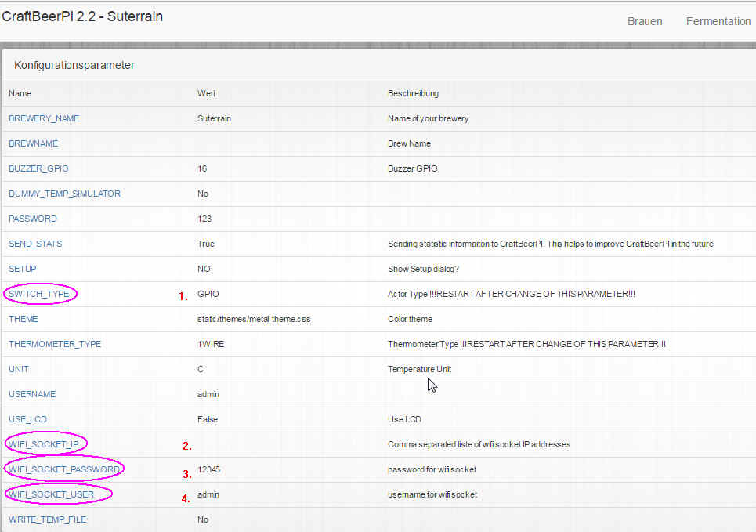This screenshot has width=756, height=532.
Task: Open the PASSWORD parameter
Action: [33, 219]
